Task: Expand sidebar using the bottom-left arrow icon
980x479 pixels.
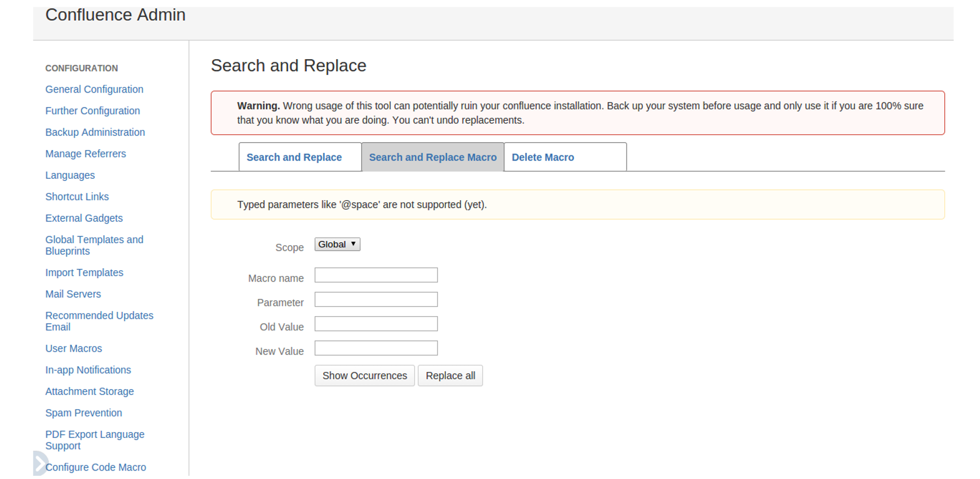Action: (x=39, y=463)
